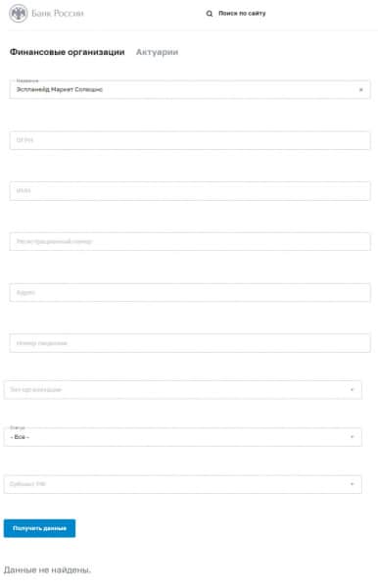Switch to the Финансовые организации tab
This screenshot has height=588, width=378.
pos(67,52)
